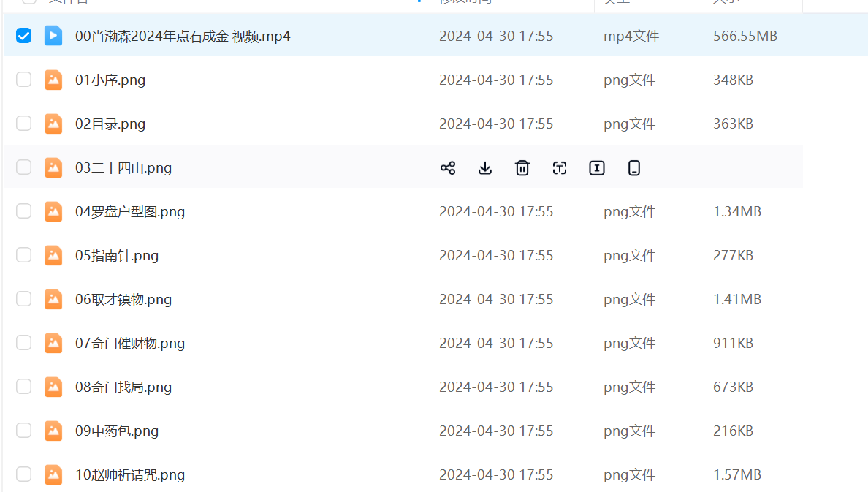
Task: Check the box for 07奇门催财物.png
Action: [24, 343]
